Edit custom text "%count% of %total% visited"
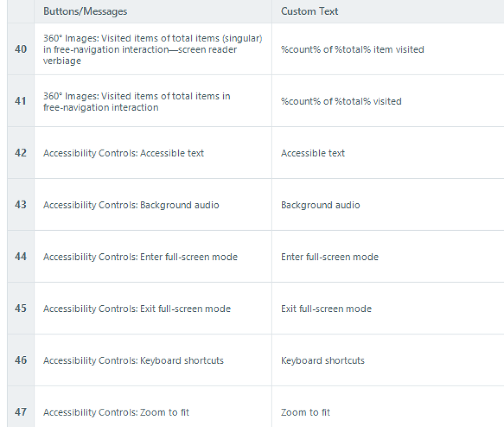Viewport: 504px width, 427px height. (x=341, y=101)
